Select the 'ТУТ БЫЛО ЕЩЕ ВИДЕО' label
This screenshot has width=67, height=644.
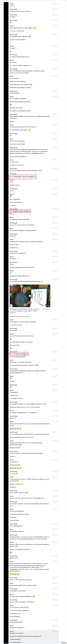(20, 211)
